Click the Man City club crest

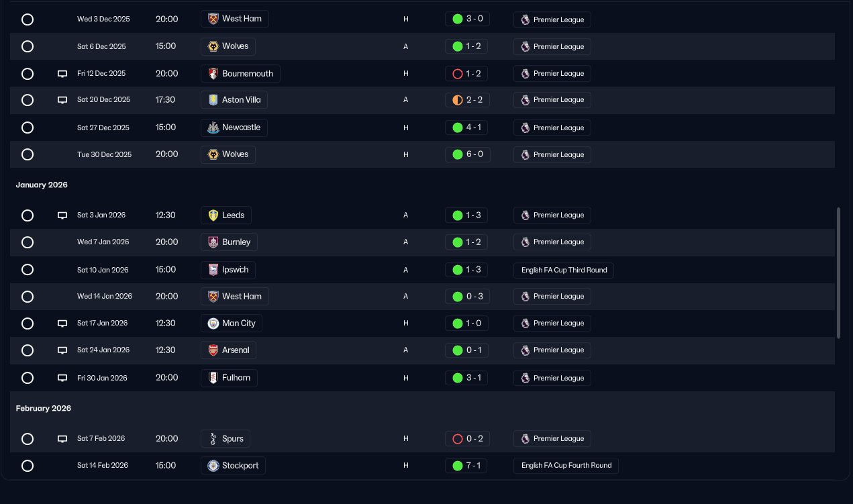[x=213, y=323]
